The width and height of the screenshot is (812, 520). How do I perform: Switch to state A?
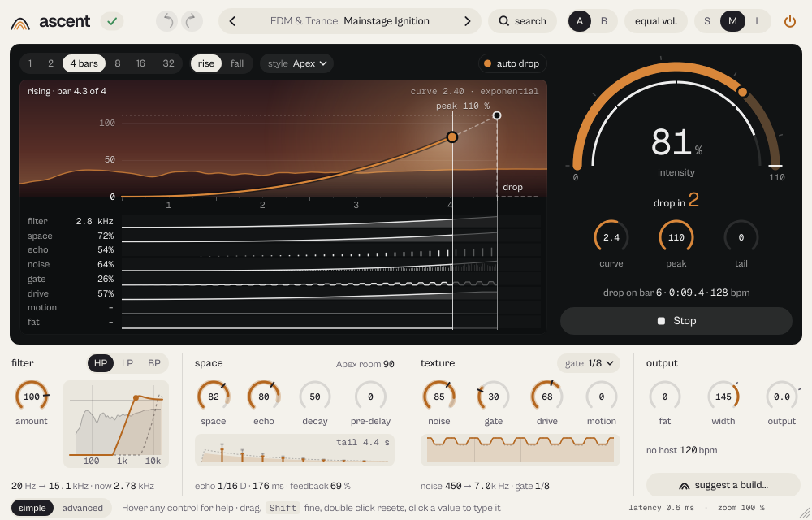coord(580,21)
